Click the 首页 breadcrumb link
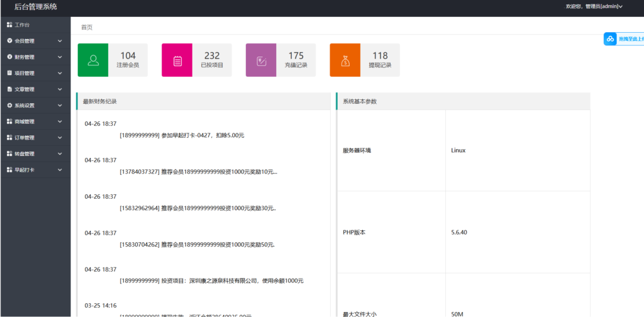 point(87,27)
